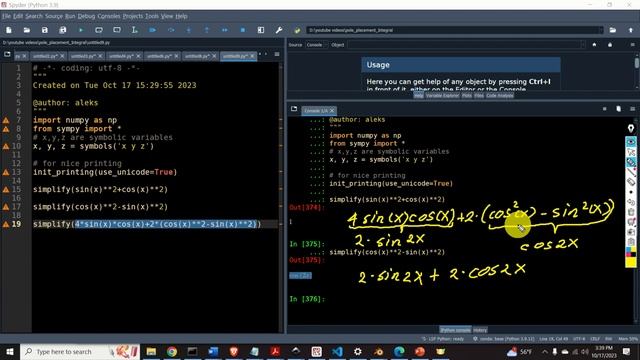Image resolution: width=640 pixels, height=360 pixels.
Task: Browse for a working directory
Action: [x=613, y=30]
